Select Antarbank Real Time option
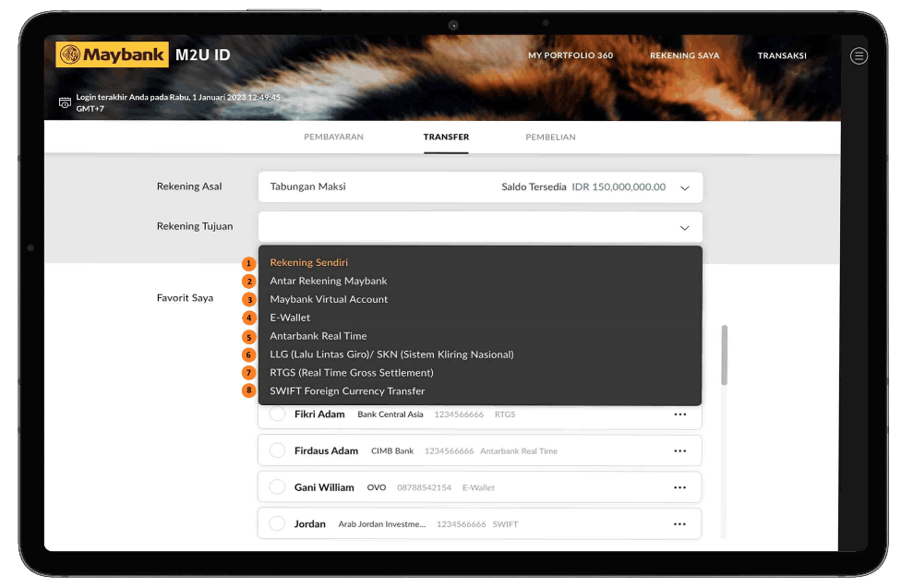Image resolution: width=901 pixels, height=588 pixels. coord(318,336)
